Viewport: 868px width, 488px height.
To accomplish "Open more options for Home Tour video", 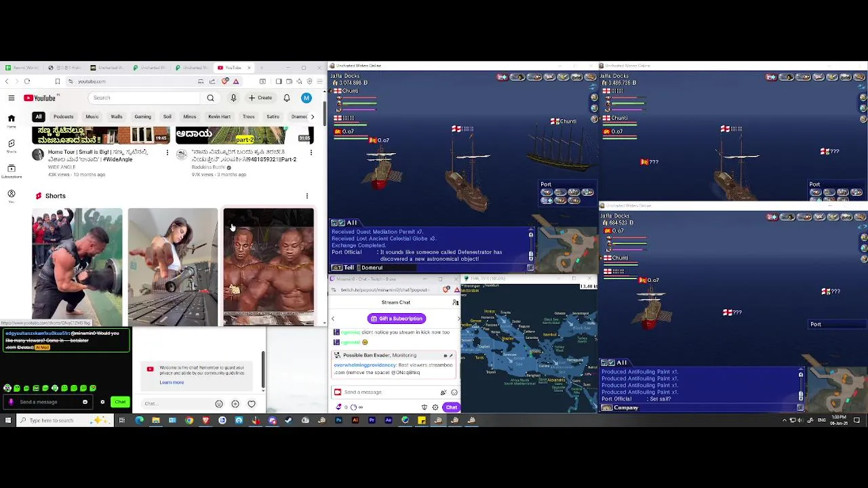I will coord(167,152).
